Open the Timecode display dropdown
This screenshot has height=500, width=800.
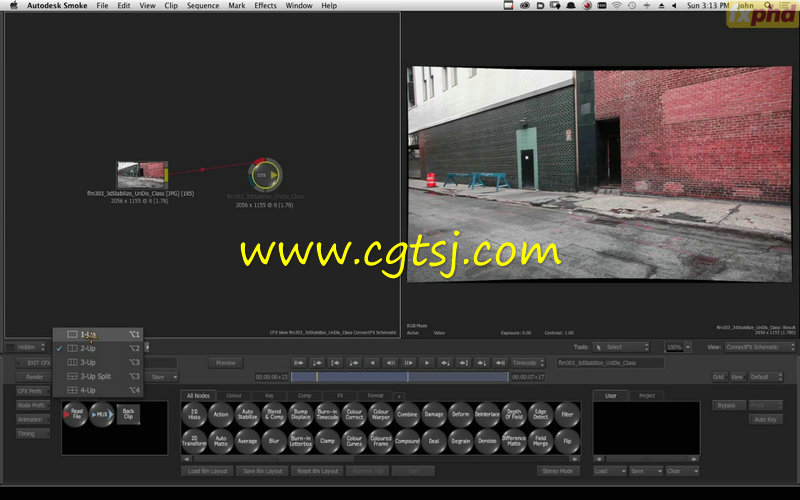528,363
